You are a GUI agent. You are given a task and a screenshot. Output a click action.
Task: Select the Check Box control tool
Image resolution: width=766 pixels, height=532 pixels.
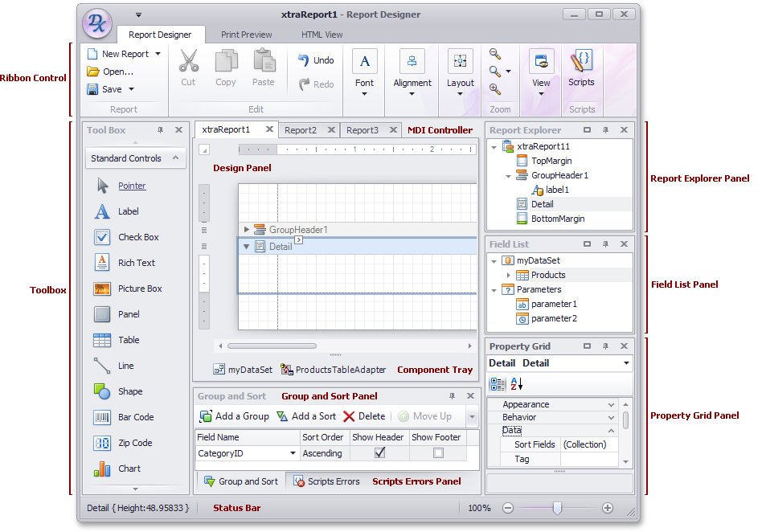(126, 237)
